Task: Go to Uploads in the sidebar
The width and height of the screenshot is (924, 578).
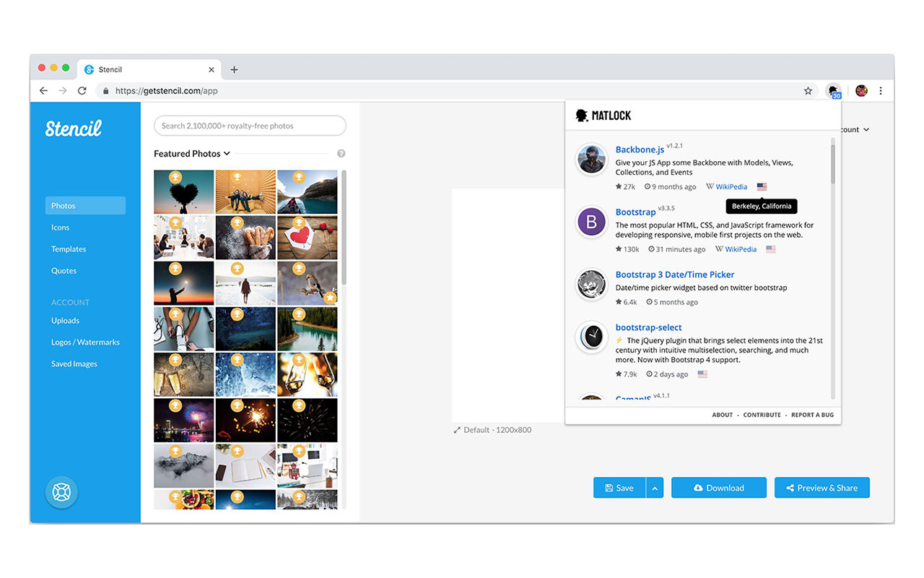Action: [x=65, y=321]
